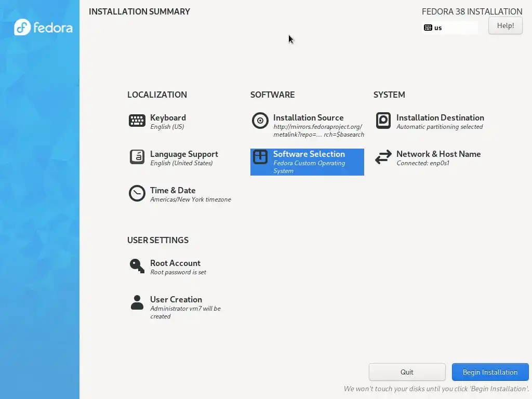Click 'Connected: enp0s1' status text
This screenshot has width=532, height=399.
(423, 163)
